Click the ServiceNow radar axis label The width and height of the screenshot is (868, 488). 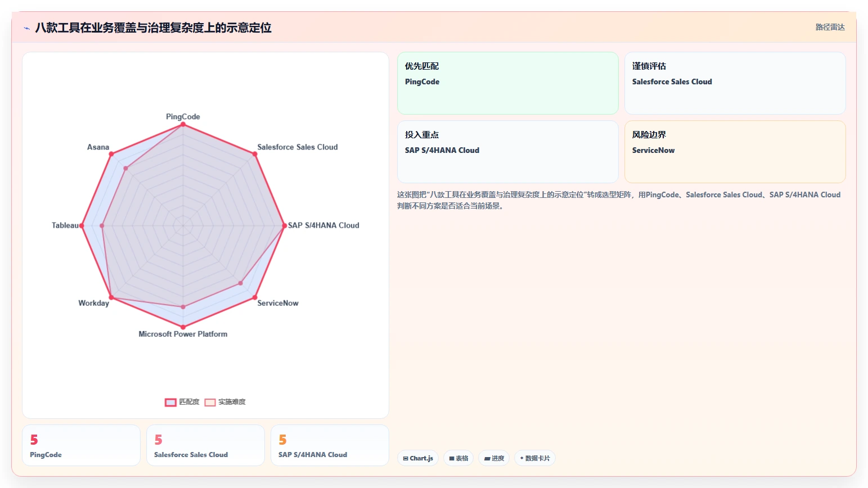pyautogui.click(x=278, y=303)
